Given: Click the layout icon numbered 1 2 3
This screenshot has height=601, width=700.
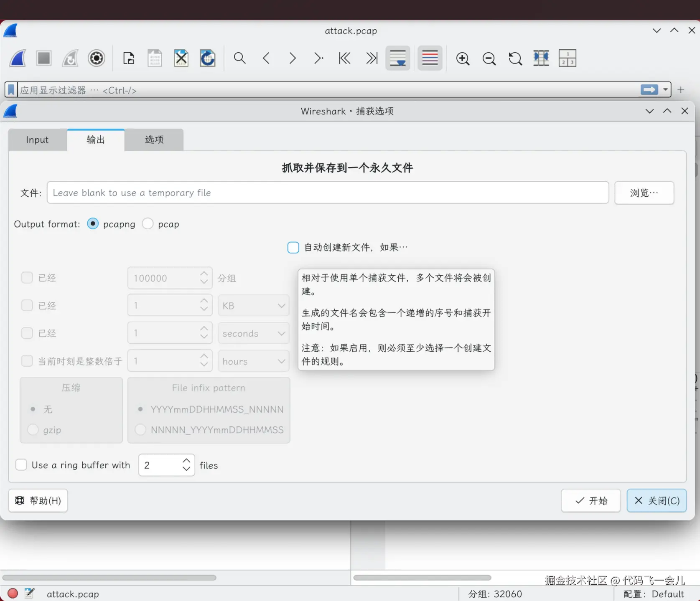Looking at the screenshot, I should [568, 58].
